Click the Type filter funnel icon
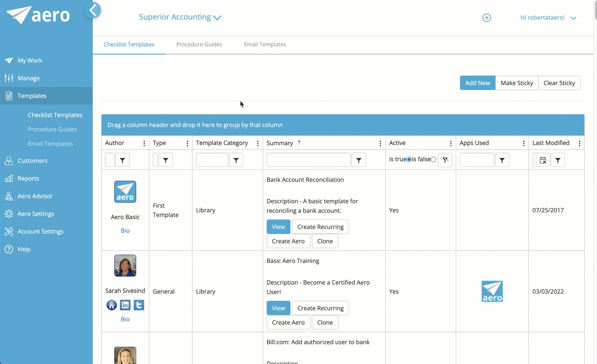The width and height of the screenshot is (597, 364). pyautogui.click(x=166, y=160)
